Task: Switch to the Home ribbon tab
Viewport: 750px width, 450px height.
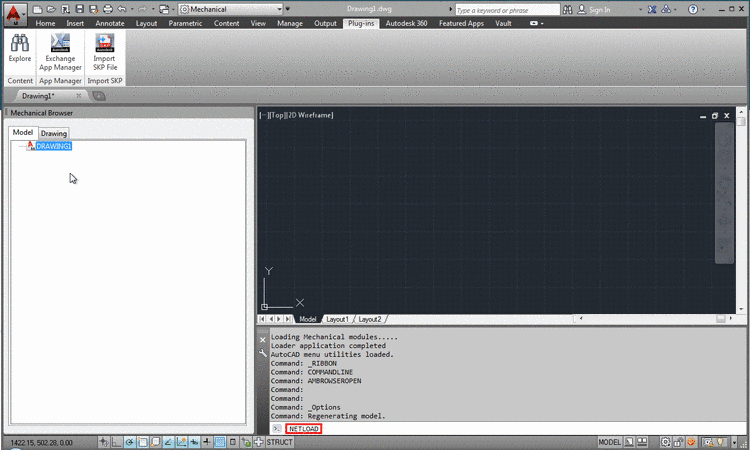Action: [45, 23]
